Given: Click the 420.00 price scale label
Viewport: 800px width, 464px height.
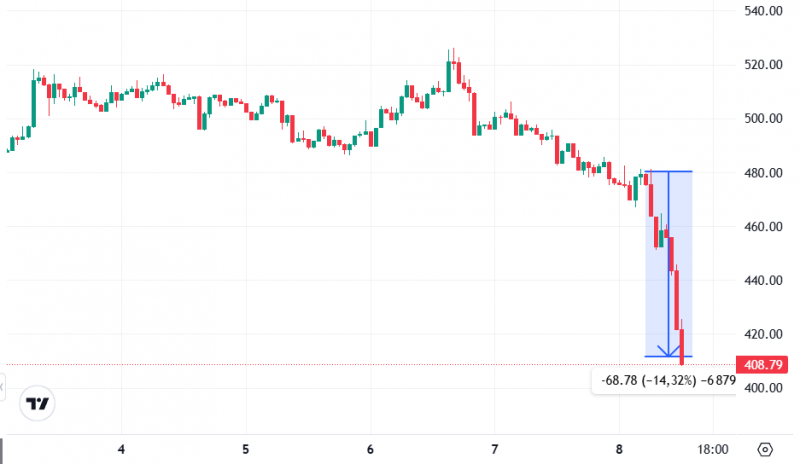Looking at the screenshot, I should [763, 334].
